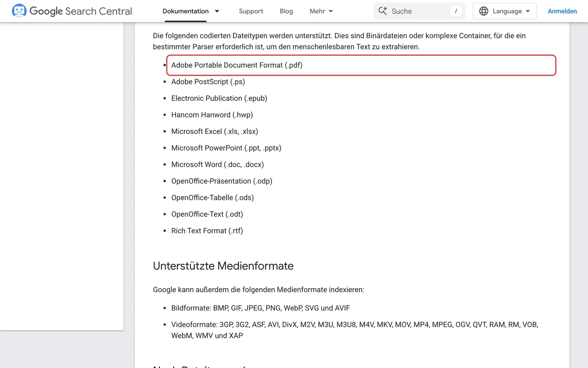Open the Blog tab
Viewport: 588px width, 368px height.
286,11
